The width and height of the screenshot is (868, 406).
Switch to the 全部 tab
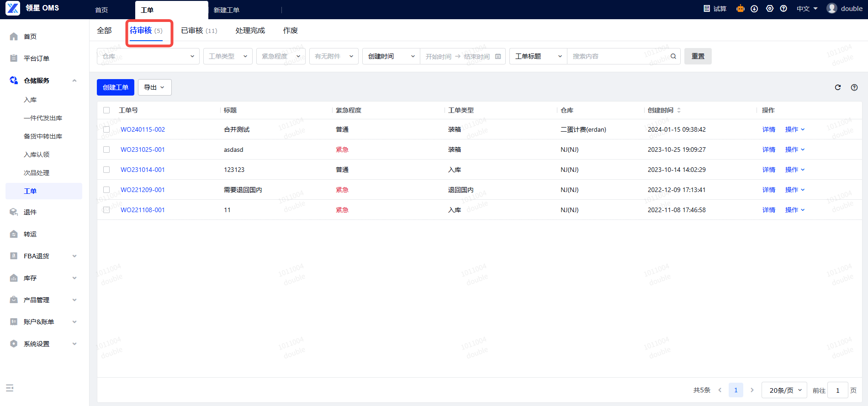point(104,31)
